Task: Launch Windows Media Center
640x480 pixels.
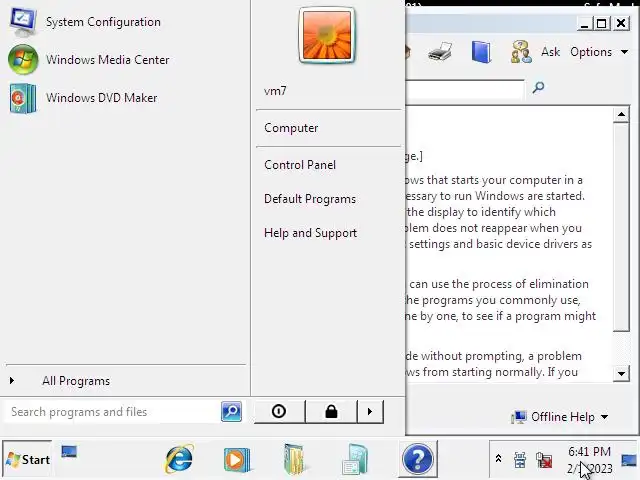Action: click(89, 60)
